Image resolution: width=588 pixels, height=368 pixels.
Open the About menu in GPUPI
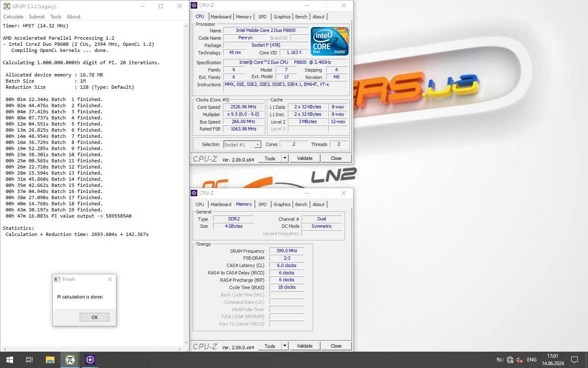[x=74, y=17]
